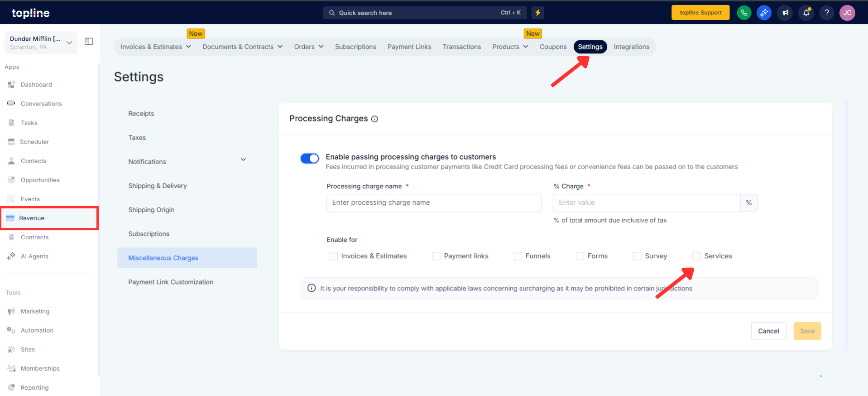Screen dimensions: 868x396
Task: Click the blue AI sparkle icon
Action: 764,13
